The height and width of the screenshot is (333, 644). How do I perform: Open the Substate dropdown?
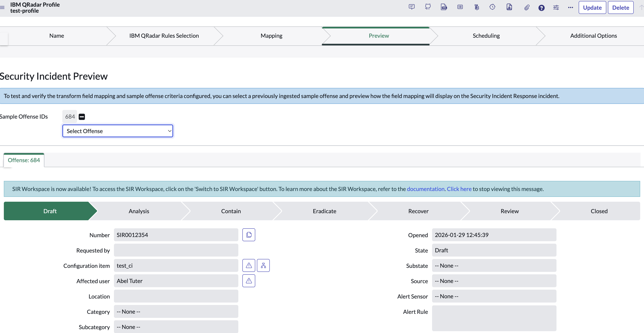click(x=494, y=265)
